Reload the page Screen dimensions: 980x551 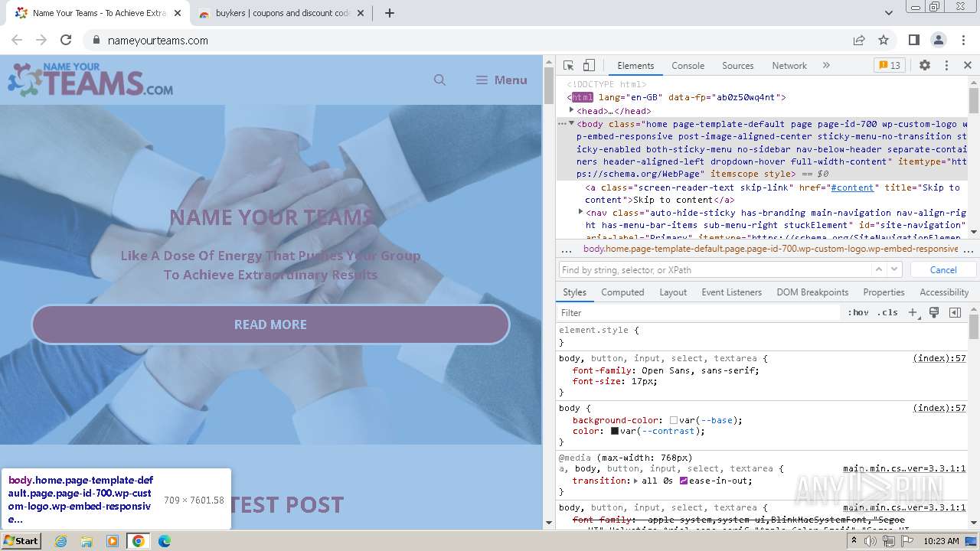coord(66,40)
